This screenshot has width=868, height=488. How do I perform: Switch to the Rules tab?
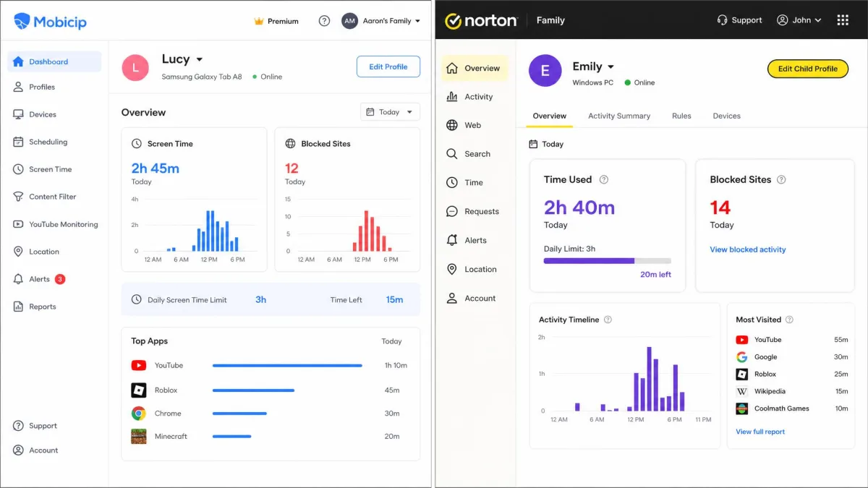click(x=681, y=116)
